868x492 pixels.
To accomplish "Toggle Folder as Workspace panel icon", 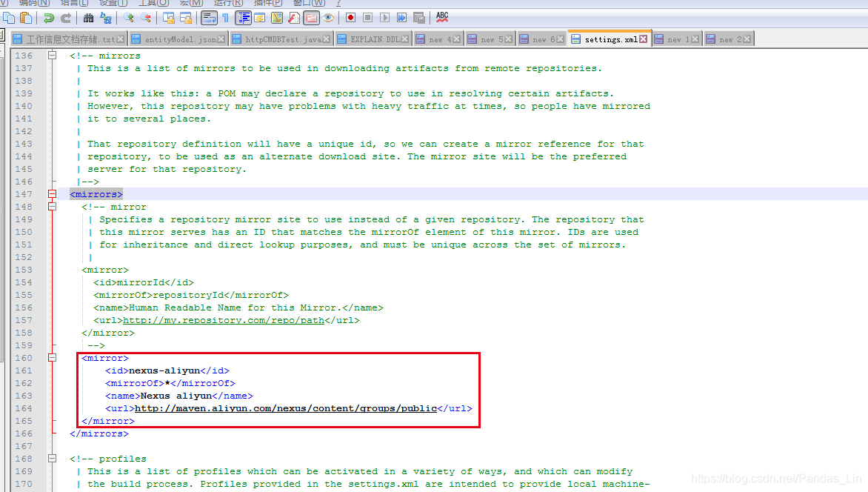I will click(x=312, y=18).
